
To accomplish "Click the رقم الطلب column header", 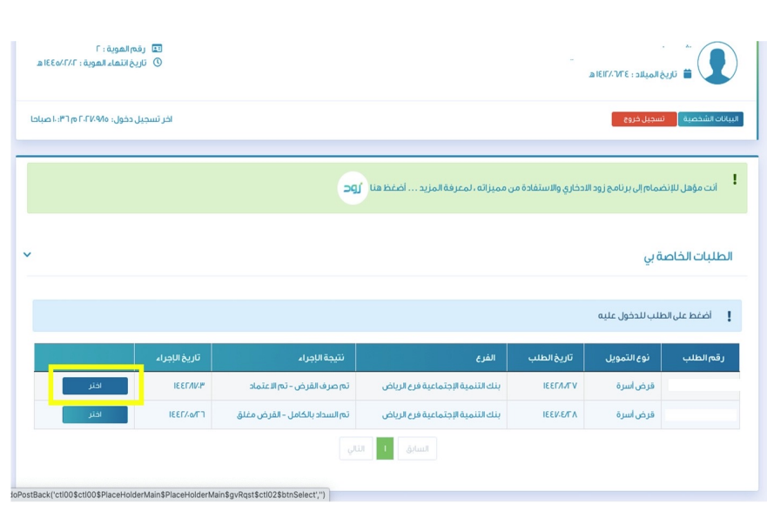I will point(700,358).
